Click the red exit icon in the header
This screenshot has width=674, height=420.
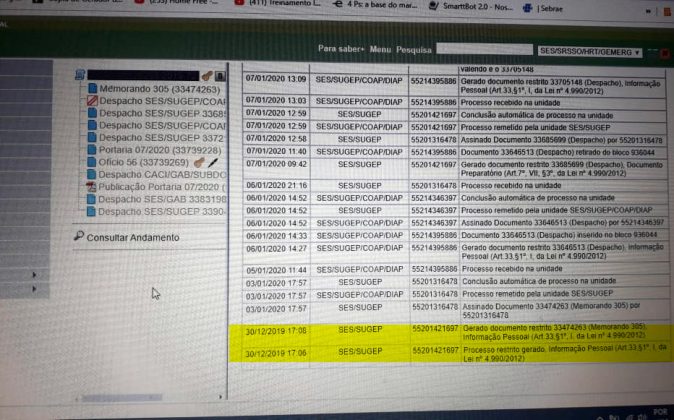pos(665,50)
